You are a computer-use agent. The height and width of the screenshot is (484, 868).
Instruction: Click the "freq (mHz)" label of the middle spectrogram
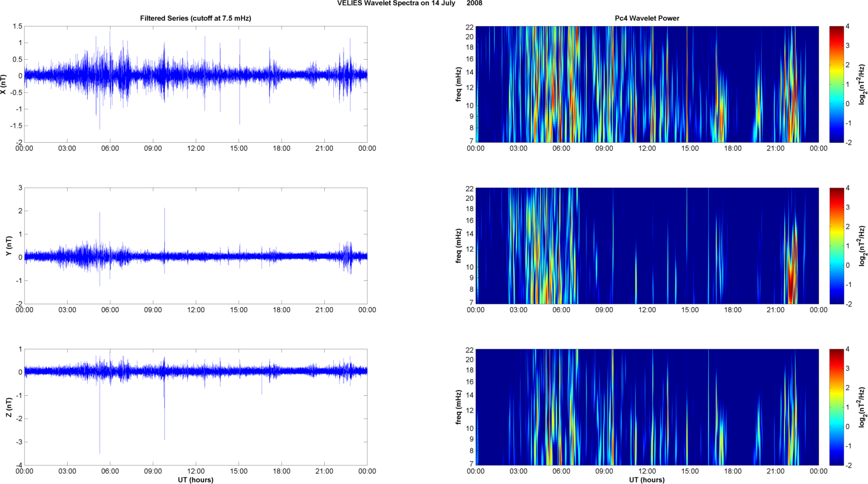tap(458, 246)
